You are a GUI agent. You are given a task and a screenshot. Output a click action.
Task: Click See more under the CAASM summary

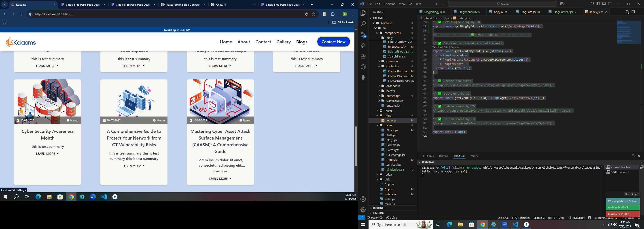click(x=220, y=171)
